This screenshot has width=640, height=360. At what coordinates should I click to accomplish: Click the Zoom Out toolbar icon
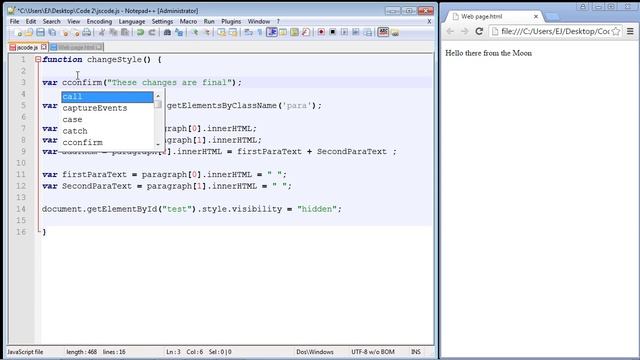pyautogui.click(x=206, y=32)
